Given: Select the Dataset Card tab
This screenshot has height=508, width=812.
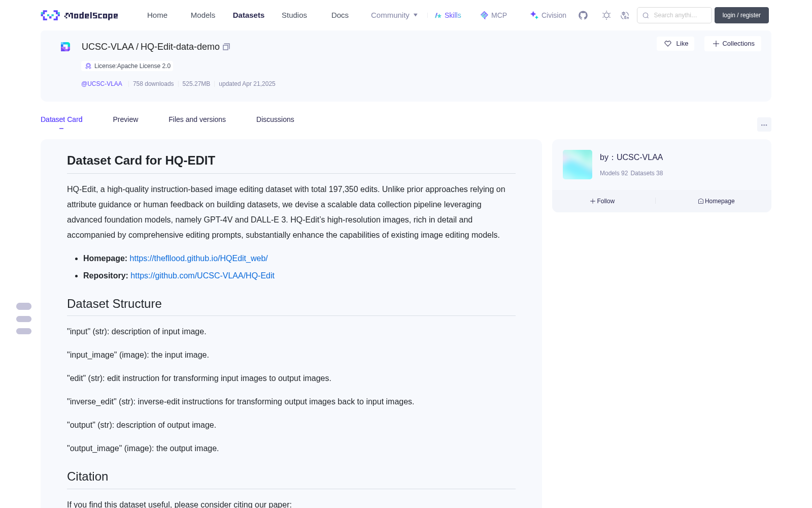Looking at the screenshot, I should [x=61, y=119].
